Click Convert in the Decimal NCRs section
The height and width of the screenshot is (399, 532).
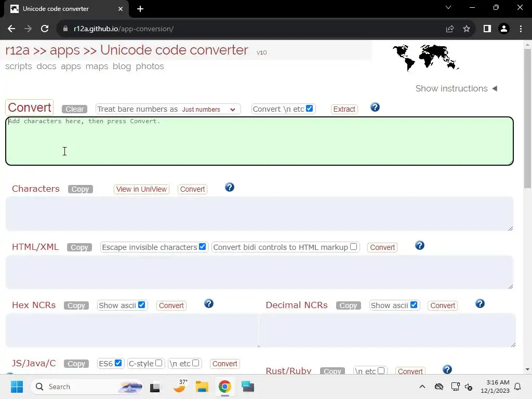[443, 305]
